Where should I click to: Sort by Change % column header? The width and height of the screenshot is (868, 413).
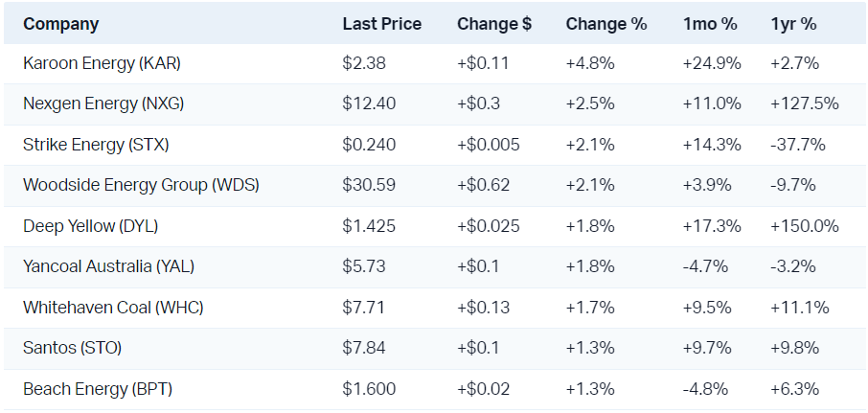click(605, 23)
